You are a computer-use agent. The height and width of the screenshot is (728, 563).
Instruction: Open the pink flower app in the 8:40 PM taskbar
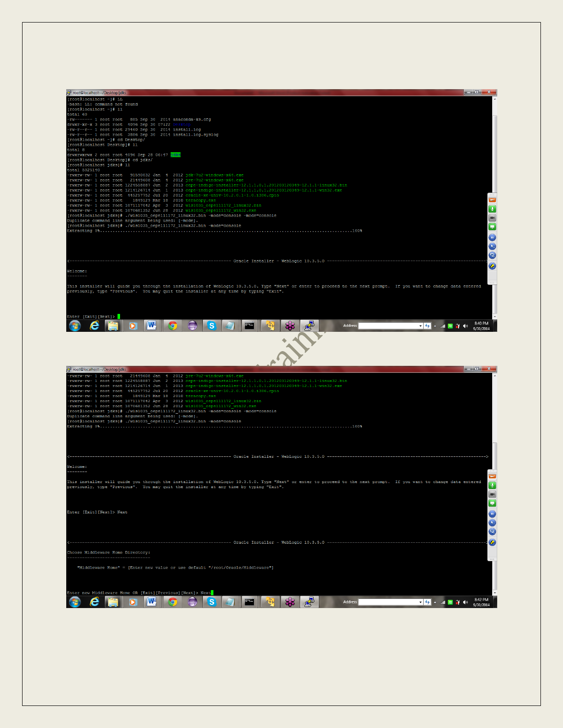tap(290, 326)
